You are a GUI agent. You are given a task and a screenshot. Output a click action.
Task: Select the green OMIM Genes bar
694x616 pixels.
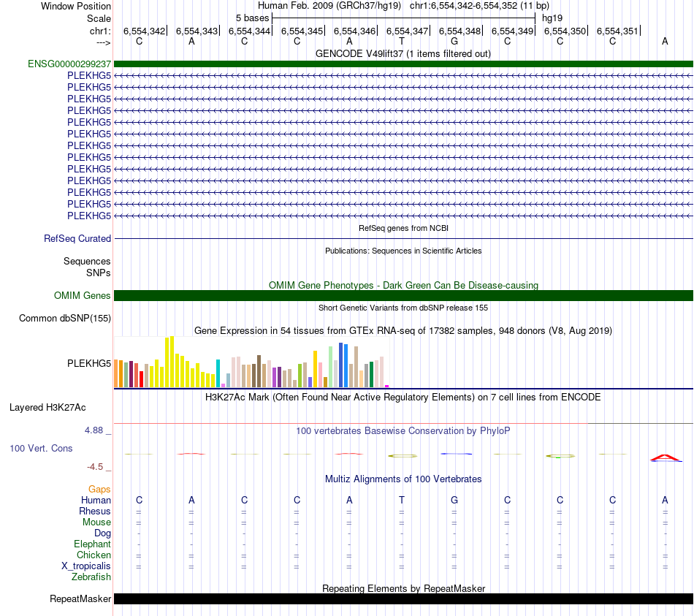403,295
